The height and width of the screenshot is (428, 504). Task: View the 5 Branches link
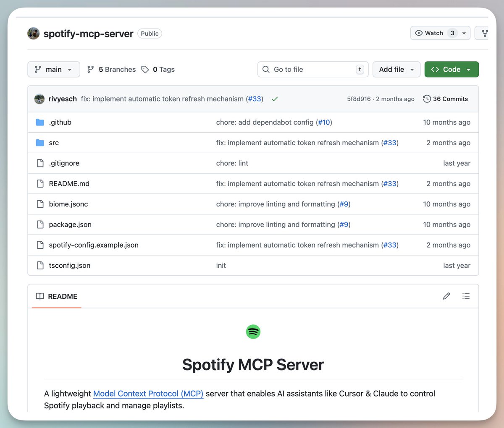(111, 69)
